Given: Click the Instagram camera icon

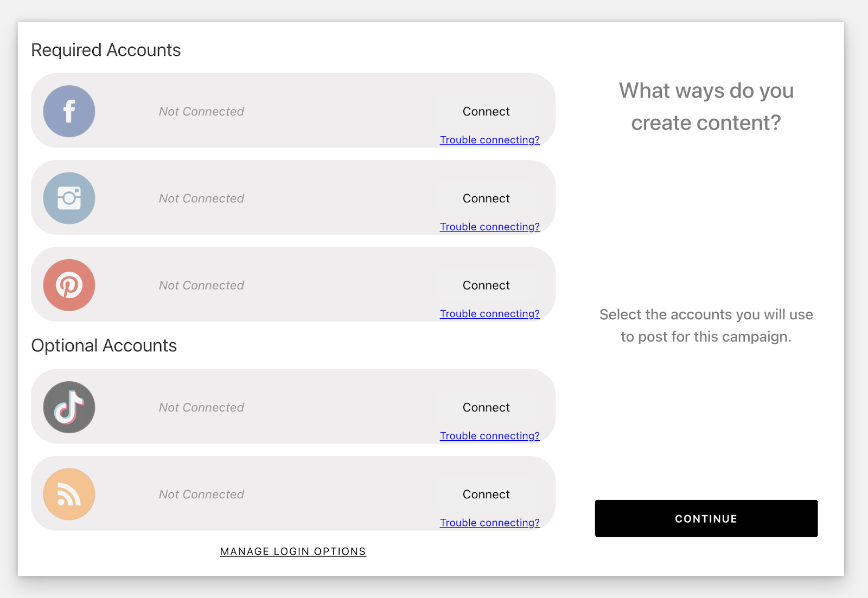Looking at the screenshot, I should [69, 198].
